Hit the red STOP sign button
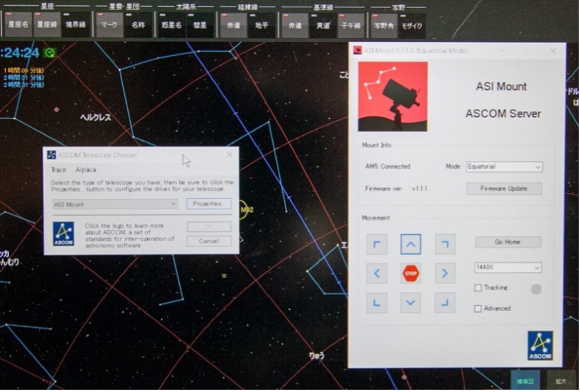This screenshot has height=392, width=580. coord(410,273)
